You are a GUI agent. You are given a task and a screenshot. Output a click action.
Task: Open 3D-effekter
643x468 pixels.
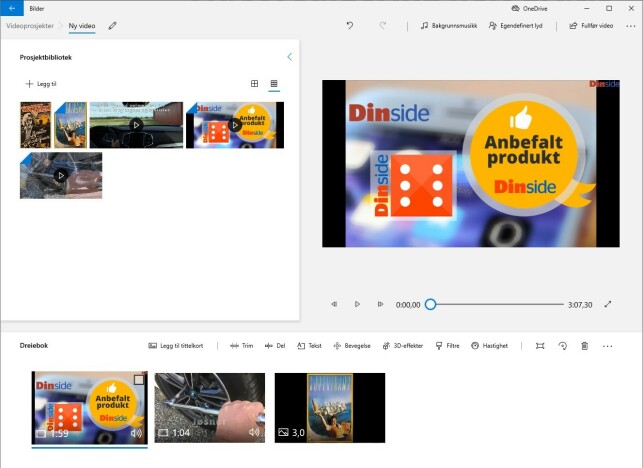point(402,346)
